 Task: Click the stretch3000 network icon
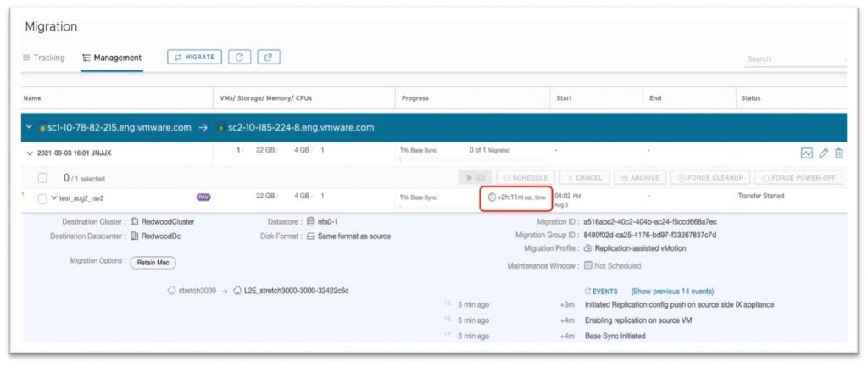(x=171, y=291)
